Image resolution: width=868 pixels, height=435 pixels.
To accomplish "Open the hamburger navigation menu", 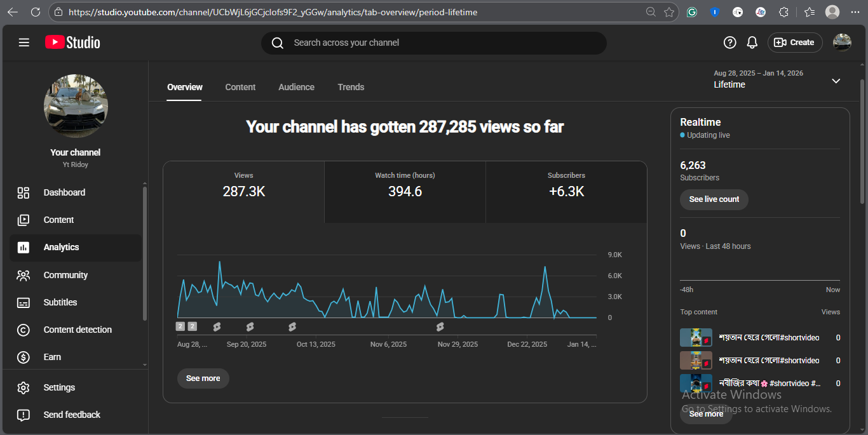I will (24, 43).
